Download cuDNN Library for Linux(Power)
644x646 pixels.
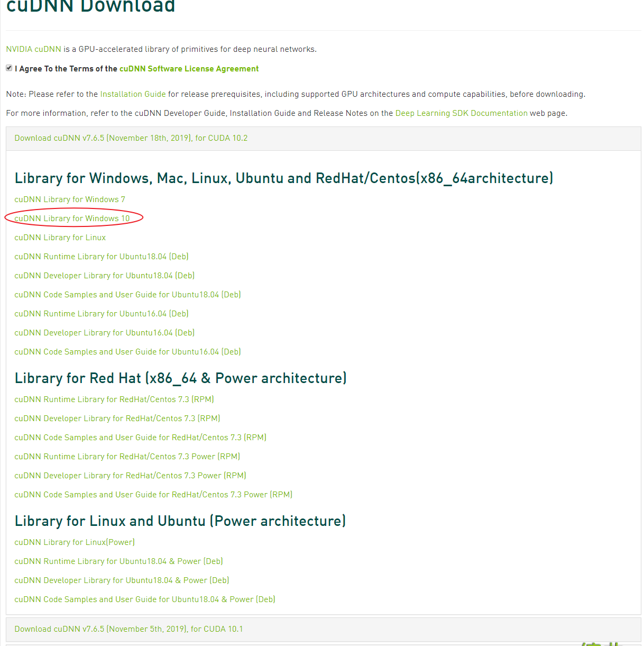[x=75, y=542]
